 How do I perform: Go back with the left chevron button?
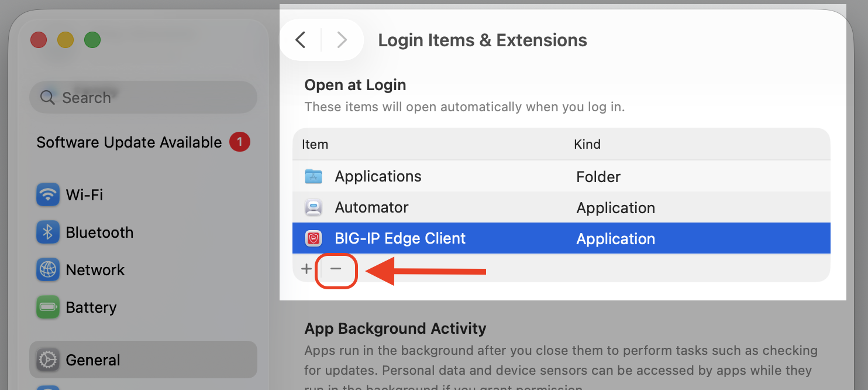(301, 40)
